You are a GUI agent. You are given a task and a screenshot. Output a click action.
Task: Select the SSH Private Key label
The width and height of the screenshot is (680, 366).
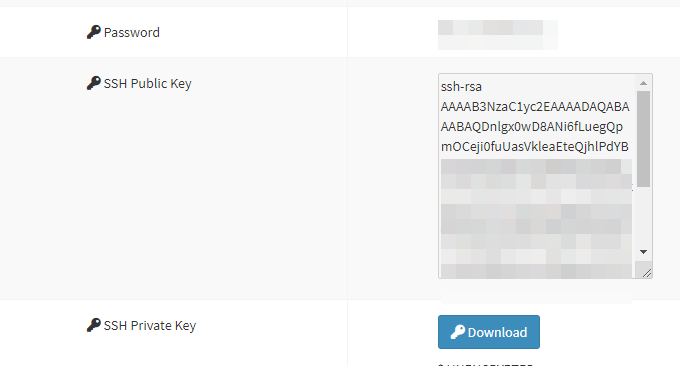click(x=150, y=325)
